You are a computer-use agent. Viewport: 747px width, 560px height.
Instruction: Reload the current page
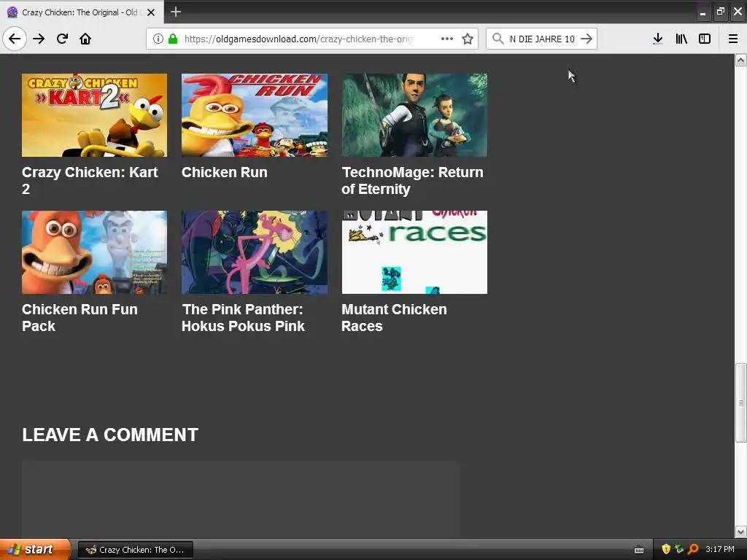(x=62, y=39)
